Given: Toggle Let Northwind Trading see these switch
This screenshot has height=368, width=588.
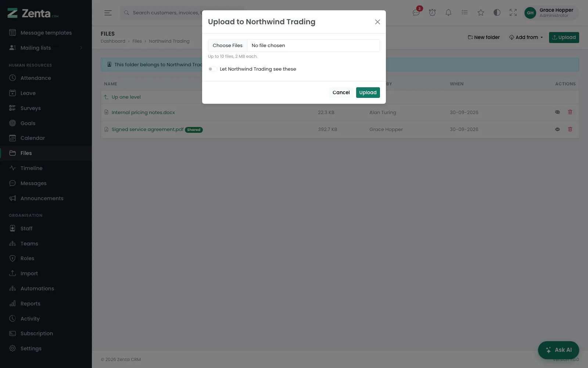Looking at the screenshot, I should 212,69.
